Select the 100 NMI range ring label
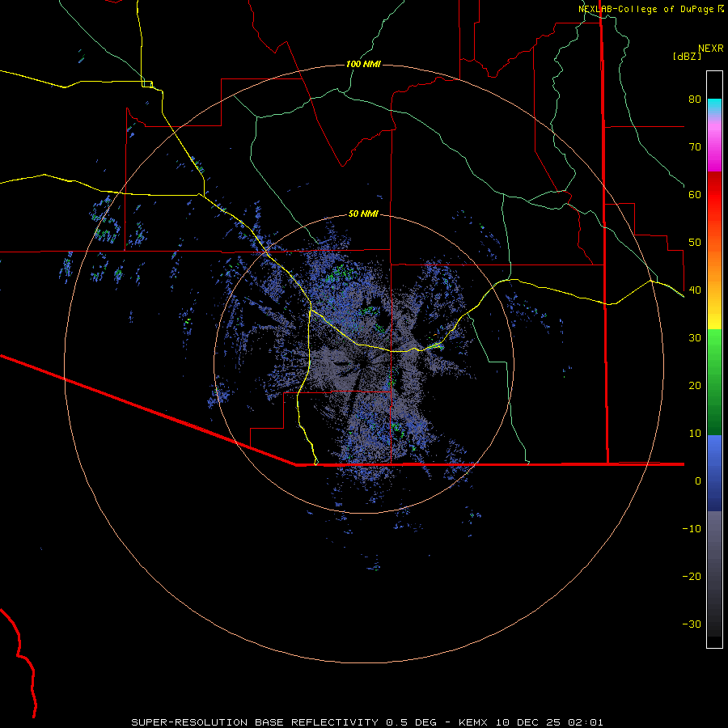This screenshot has width=728, height=728. click(363, 64)
